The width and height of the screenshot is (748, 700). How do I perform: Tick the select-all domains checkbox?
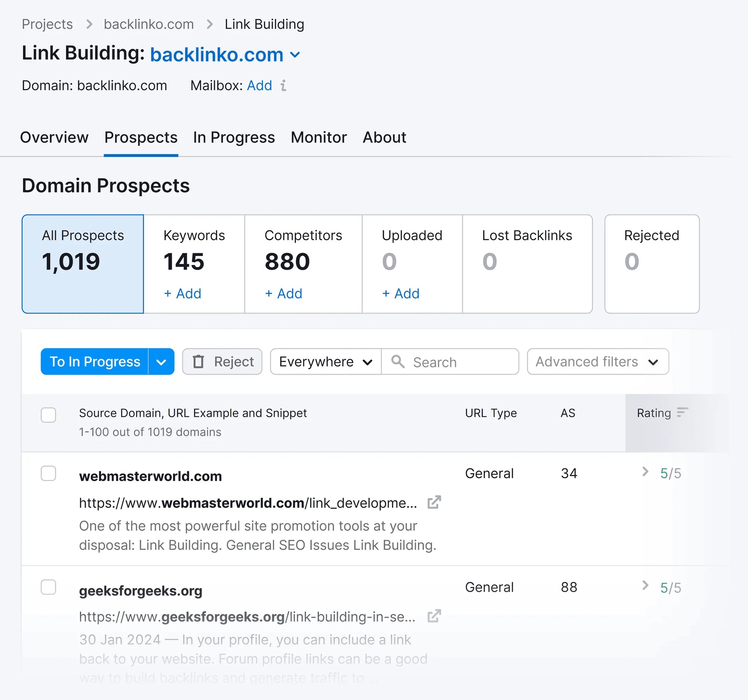tap(48, 415)
